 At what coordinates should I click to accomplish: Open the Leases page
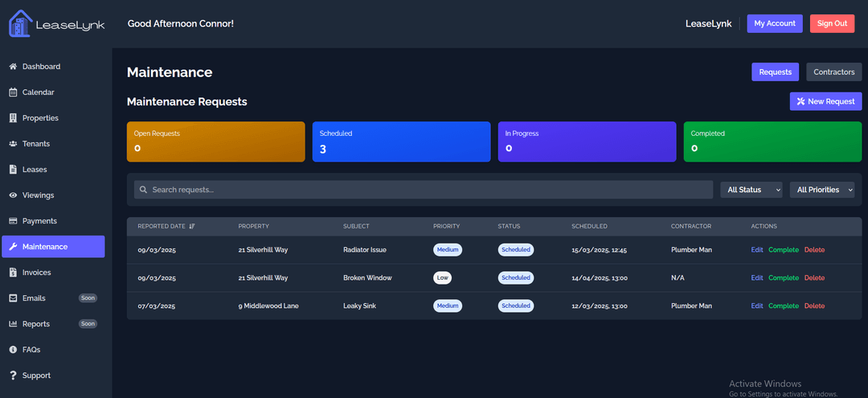tap(53, 170)
